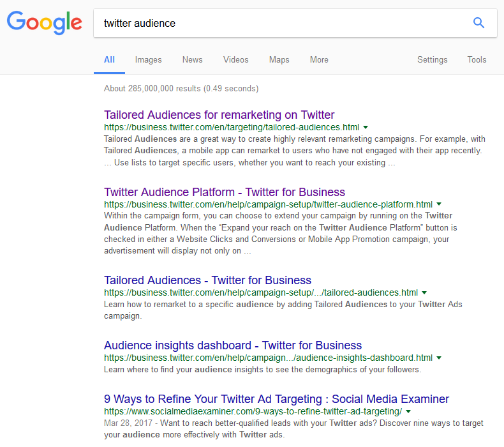Expand dropdown arrow beside campaign-setup/.../tailored-audiences.html URL
The height and width of the screenshot is (447, 504).
[424, 292]
